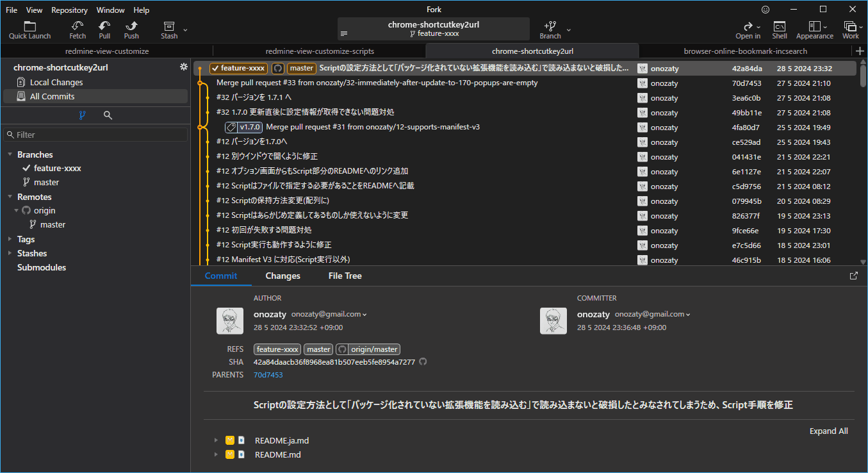Click Submodules section
Viewport: 868px width, 473px height.
click(42, 267)
